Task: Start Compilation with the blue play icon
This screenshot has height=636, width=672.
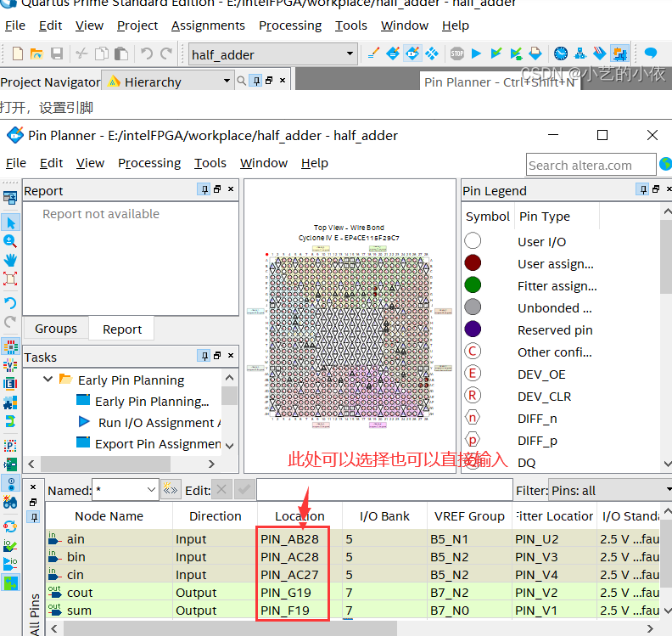Action: 476,53
